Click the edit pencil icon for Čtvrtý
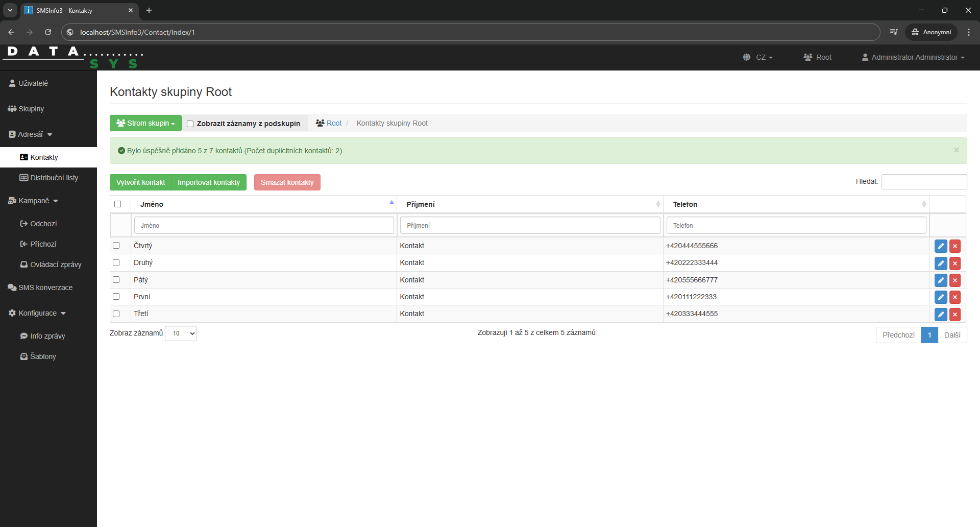 940,246
